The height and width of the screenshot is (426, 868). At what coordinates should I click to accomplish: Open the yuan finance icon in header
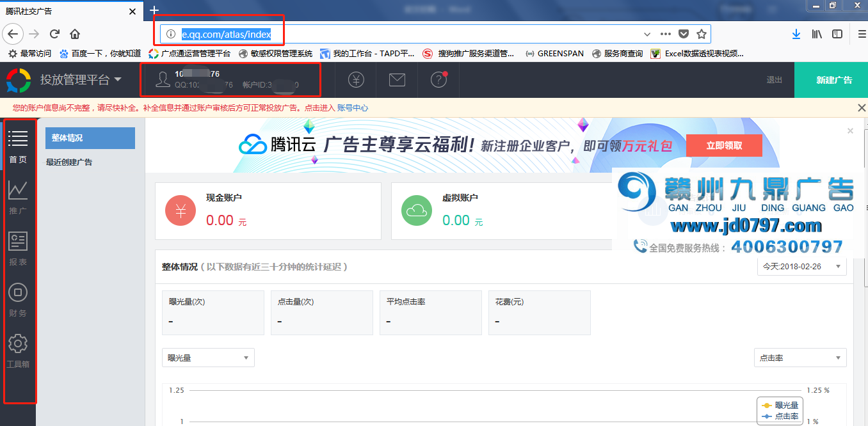[357, 80]
